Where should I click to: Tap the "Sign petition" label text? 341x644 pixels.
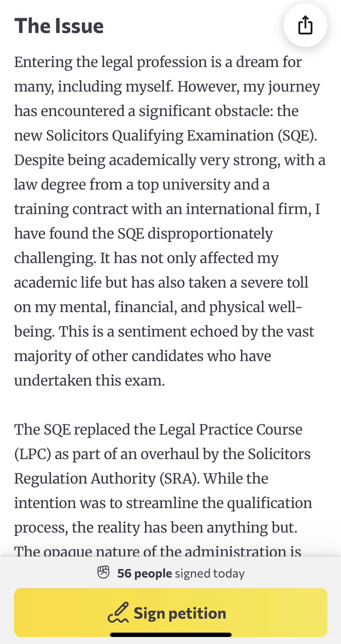[180, 613]
